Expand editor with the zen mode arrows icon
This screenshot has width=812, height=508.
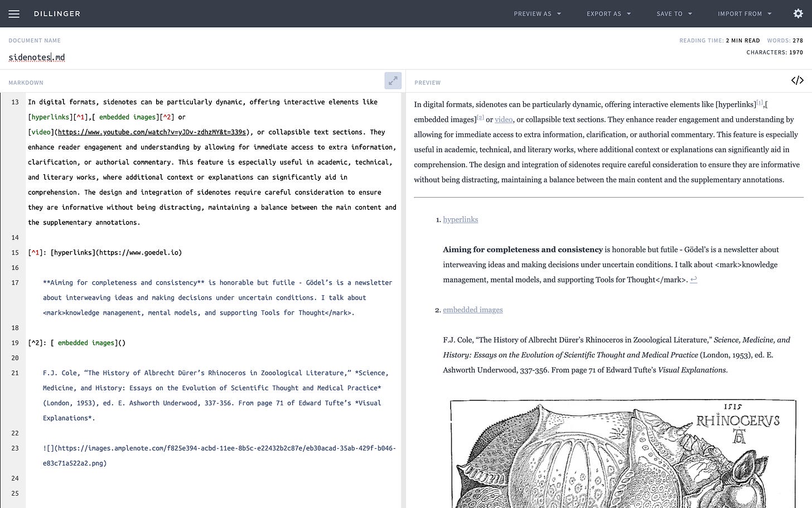pos(393,81)
